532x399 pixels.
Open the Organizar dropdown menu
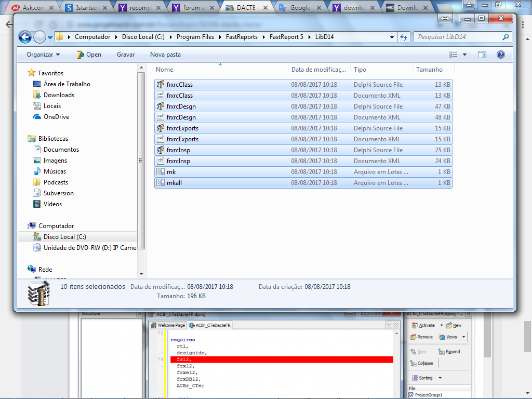[43, 55]
